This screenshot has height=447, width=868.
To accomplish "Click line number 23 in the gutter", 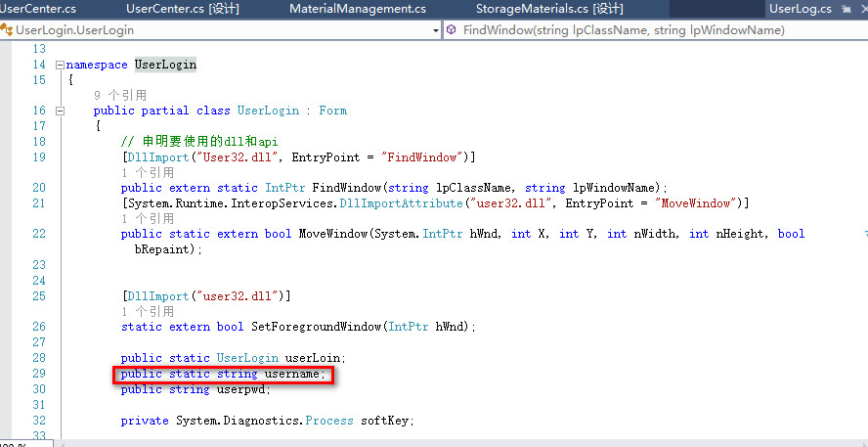I will click(x=39, y=265).
